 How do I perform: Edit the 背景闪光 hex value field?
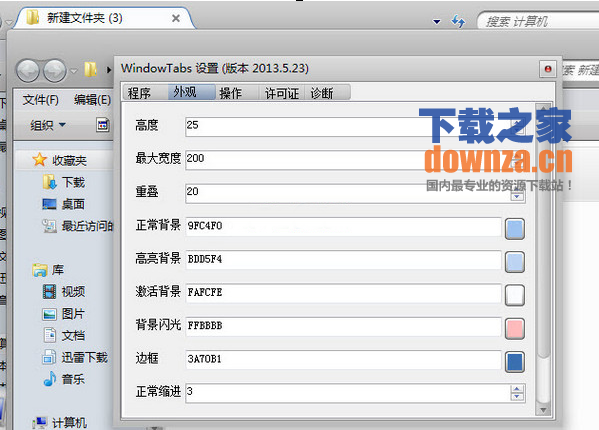[343, 327]
